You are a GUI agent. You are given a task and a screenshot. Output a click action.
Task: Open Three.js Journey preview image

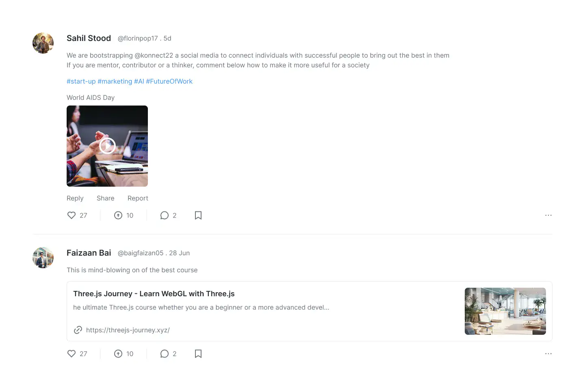tap(505, 311)
